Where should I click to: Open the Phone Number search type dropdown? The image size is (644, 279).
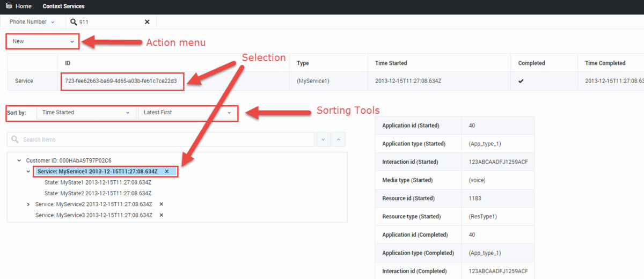(32, 22)
